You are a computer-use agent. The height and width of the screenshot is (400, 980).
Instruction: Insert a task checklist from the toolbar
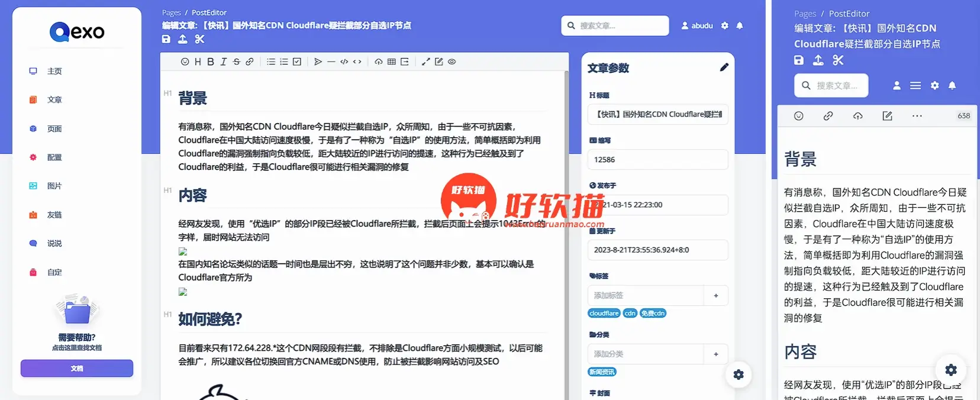click(x=297, y=62)
